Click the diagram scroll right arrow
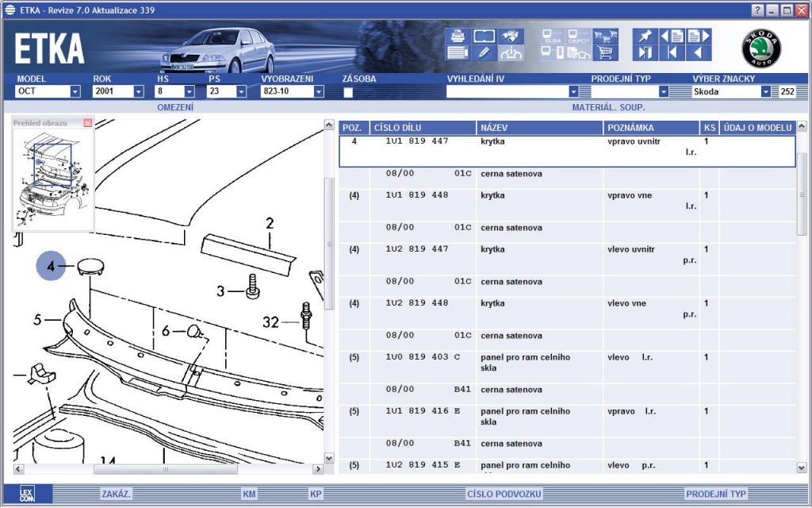Screen dimensions: 812x508 (x=318, y=469)
